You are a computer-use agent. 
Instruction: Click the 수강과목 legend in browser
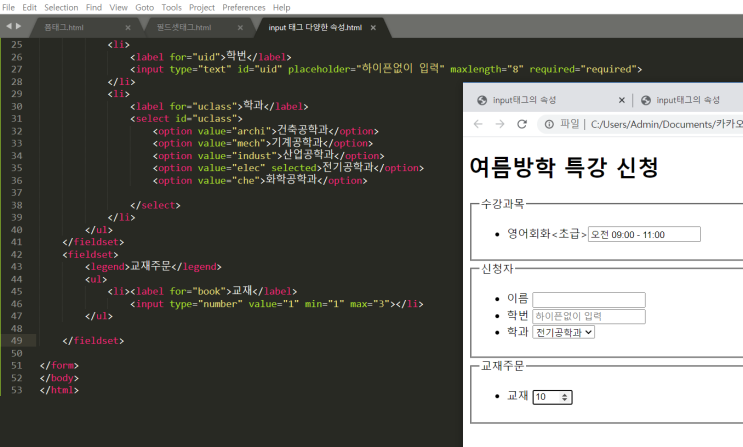tap(502, 204)
